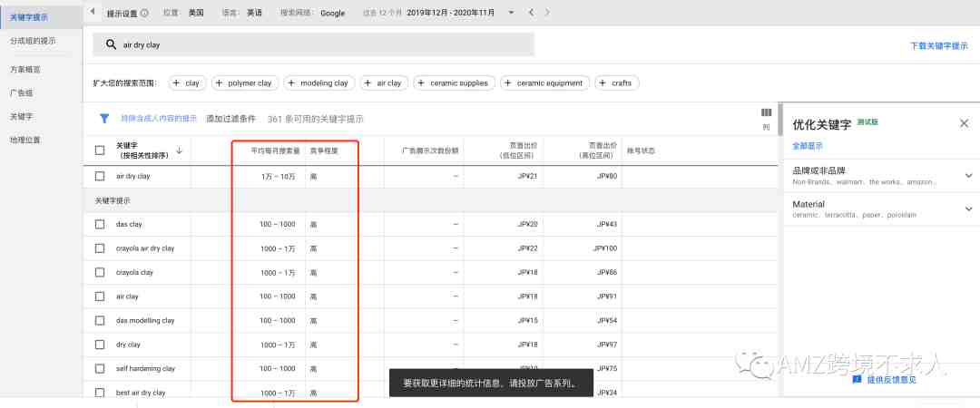980x408 pixels.
Task: Change the location setting 美国
Action: point(196,13)
